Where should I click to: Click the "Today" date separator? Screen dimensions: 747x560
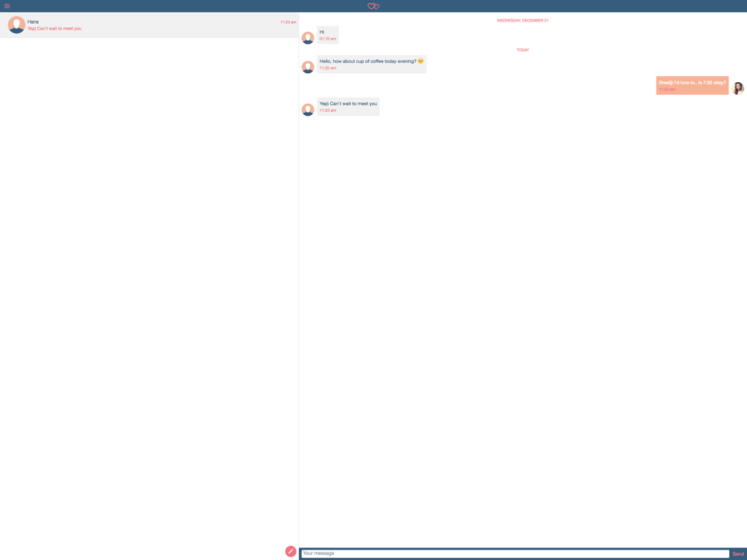523,50
